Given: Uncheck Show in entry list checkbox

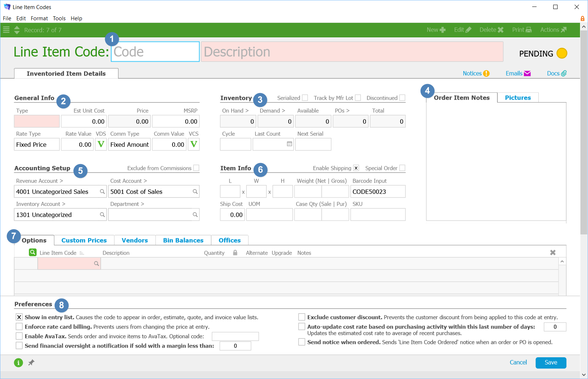Looking at the screenshot, I should pyautogui.click(x=19, y=317).
